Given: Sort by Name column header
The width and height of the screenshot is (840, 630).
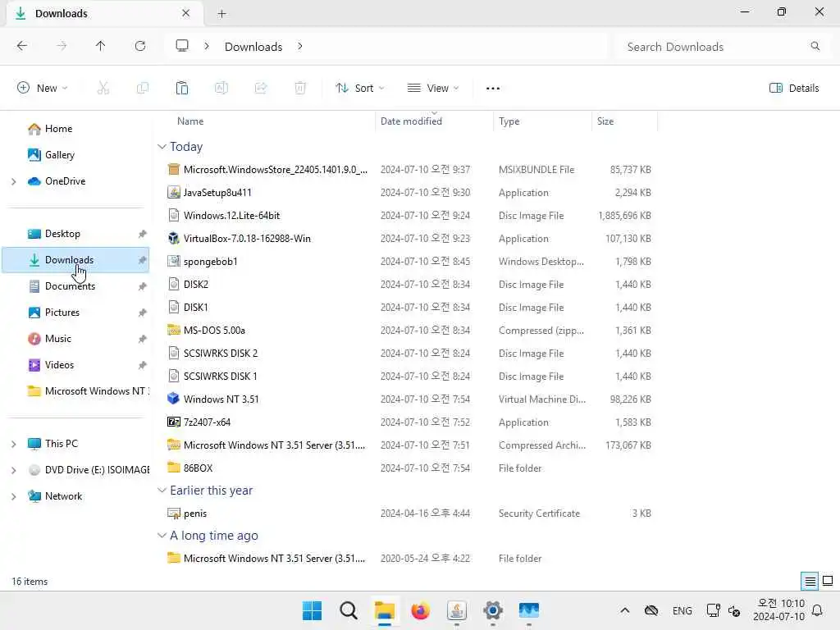Looking at the screenshot, I should coord(190,121).
